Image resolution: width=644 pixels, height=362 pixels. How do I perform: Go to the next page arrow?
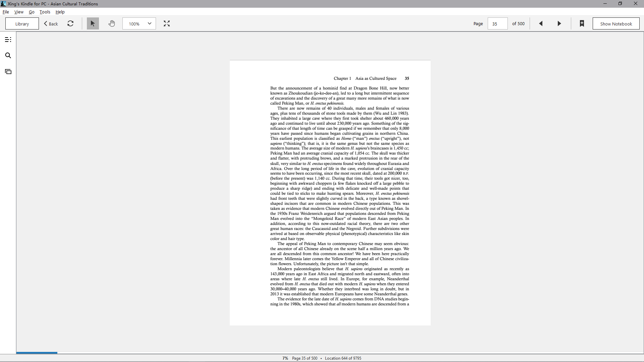(x=559, y=23)
